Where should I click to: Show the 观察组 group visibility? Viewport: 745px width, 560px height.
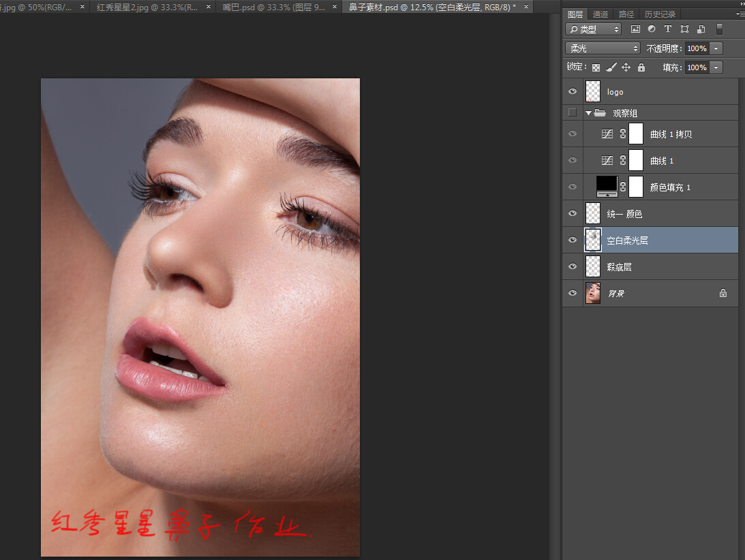[x=573, y=112]
